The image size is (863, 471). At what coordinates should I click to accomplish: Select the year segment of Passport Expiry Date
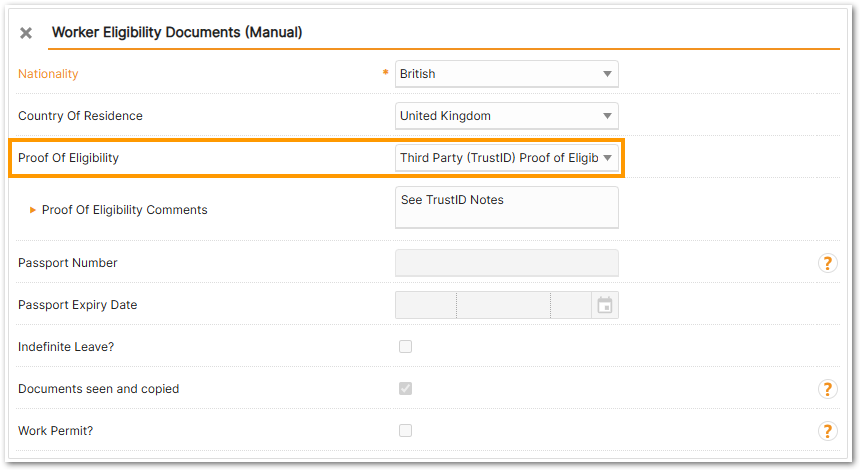[x=570, y=305]
